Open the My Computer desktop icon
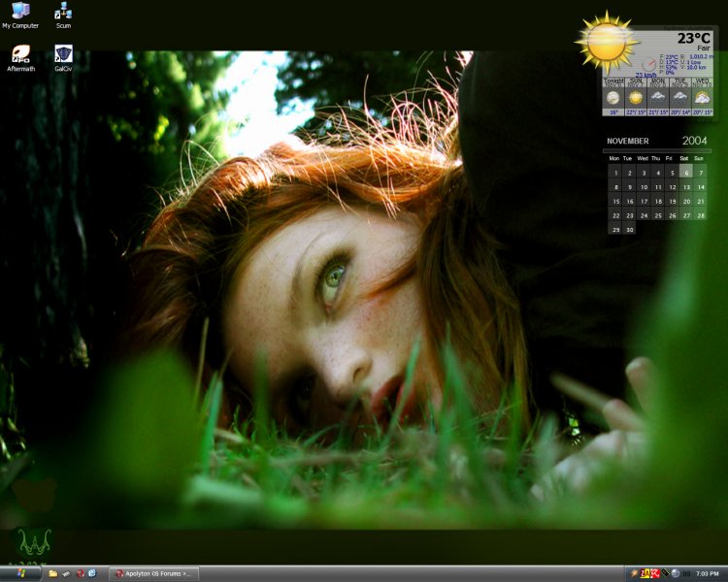Viewport: 728px width, 582px height. point(20,12)
